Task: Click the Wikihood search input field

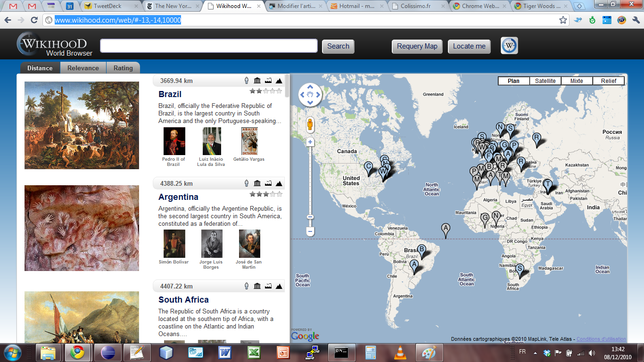Action: [x=209, y=46]
